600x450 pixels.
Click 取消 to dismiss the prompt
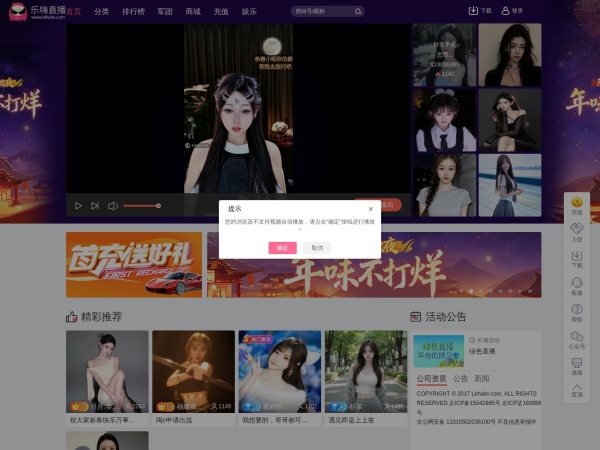tap(317, 247)
